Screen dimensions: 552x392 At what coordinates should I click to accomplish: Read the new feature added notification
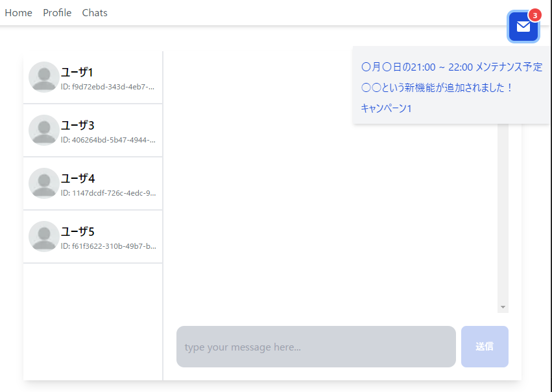(x=437, y=87)
